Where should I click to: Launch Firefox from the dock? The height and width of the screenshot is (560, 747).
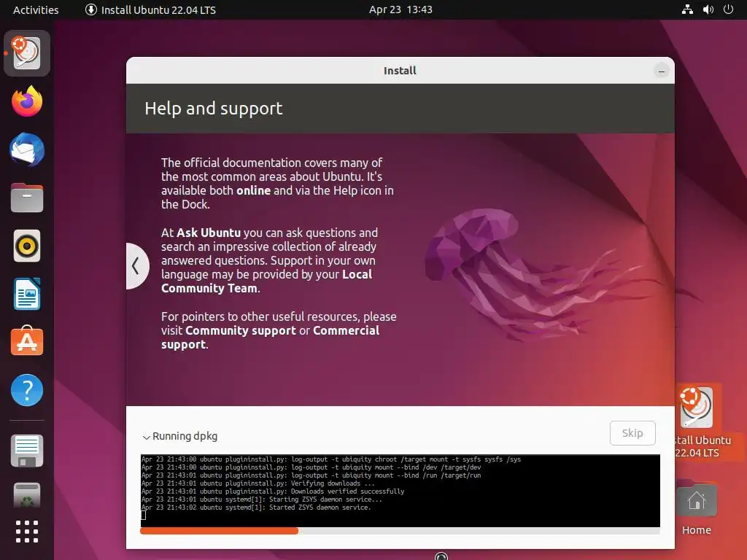(27, 101)
